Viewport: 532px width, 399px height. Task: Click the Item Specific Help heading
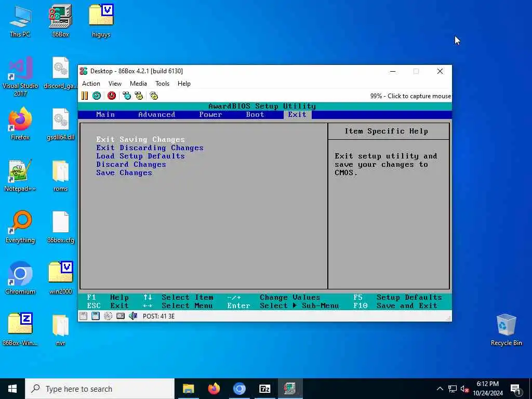point(386,131)
